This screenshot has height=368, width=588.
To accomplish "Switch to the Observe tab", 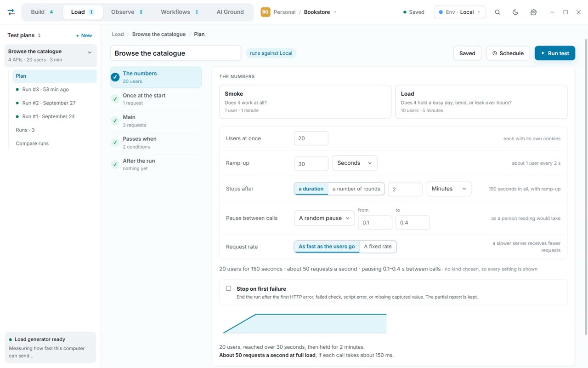I will click(x=127, y=12).
